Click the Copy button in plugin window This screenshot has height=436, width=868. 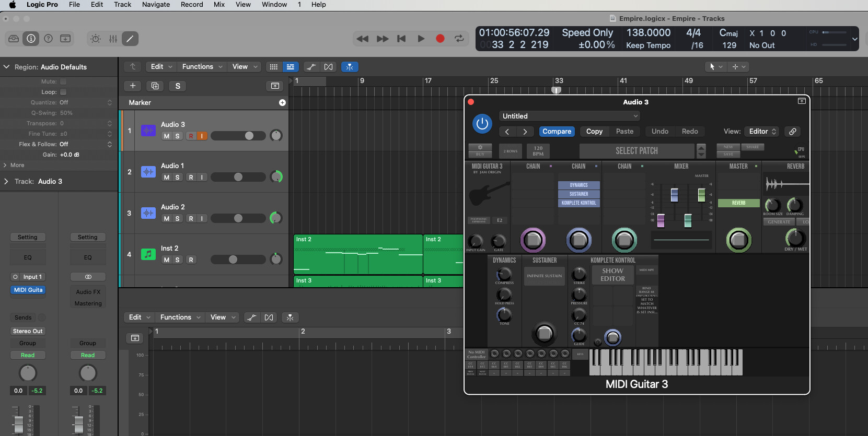tap(594, 132)
